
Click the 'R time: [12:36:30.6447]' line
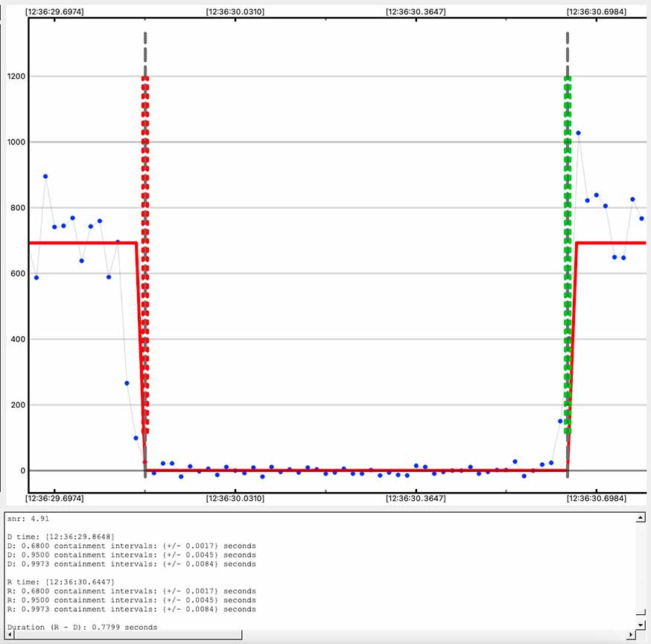point(60,582)
